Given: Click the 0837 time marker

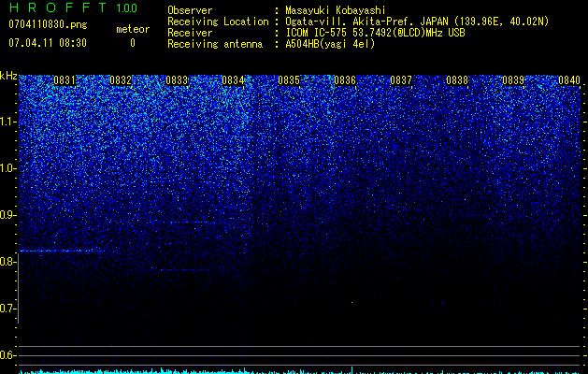Looking at the screenshot, I should point(401,80).
